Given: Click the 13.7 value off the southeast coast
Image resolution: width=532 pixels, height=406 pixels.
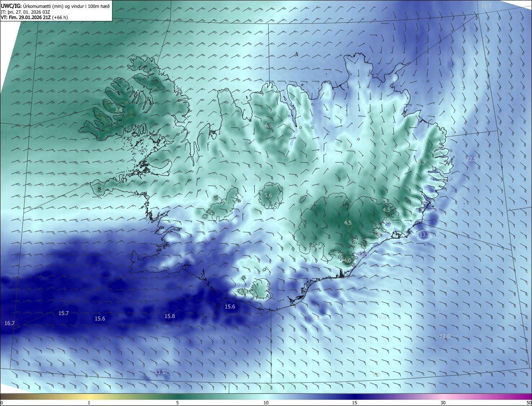Looking at the screenshot, I should (x=424, y=235).
